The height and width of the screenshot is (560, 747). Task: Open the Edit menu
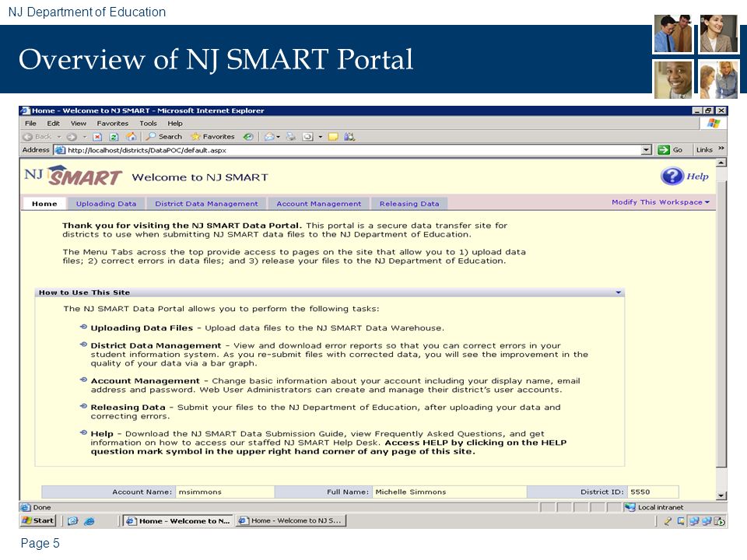coord(54,124)
